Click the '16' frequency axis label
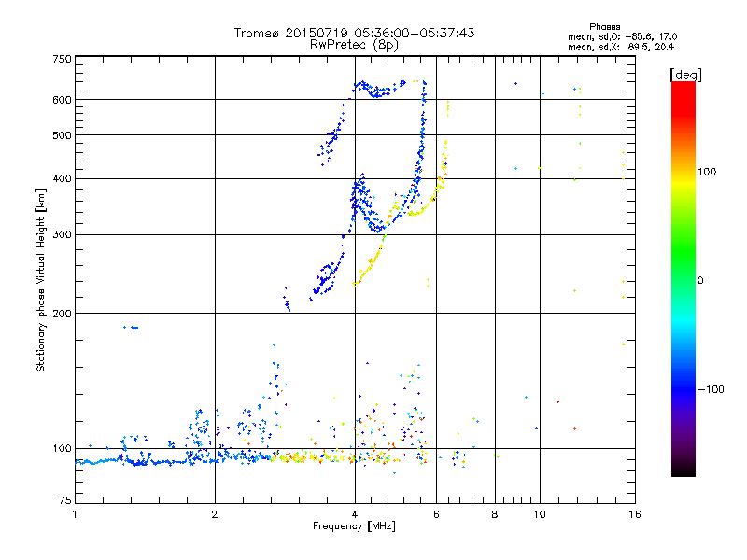 pos(635,514)
